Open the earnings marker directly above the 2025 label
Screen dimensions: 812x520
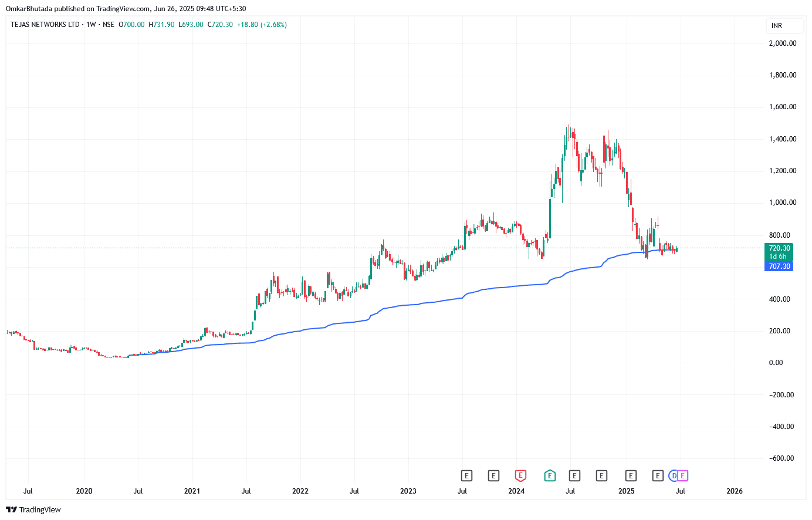(x=631, y=475)
